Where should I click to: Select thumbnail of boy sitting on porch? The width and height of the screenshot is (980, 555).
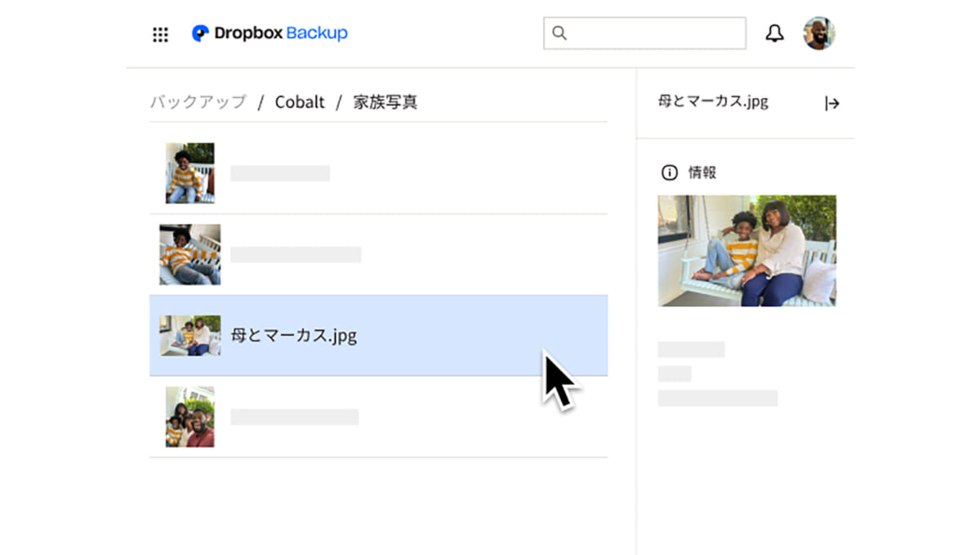[190, 173]
